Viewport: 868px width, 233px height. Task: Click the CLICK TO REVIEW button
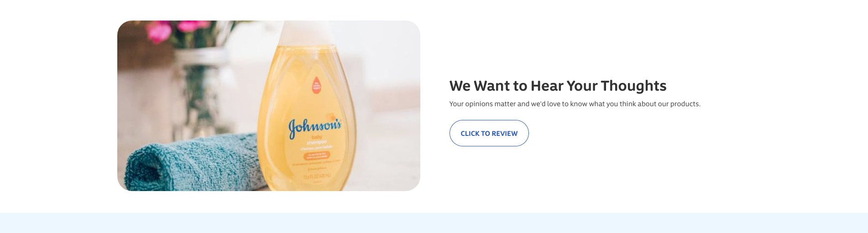pyautogui.click(x=489, y=133)
